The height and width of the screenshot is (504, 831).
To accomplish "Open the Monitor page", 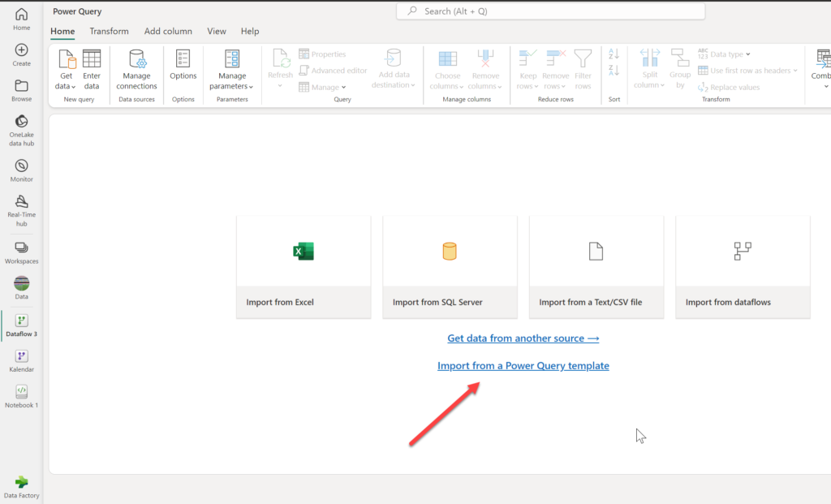I will point(21,170).
